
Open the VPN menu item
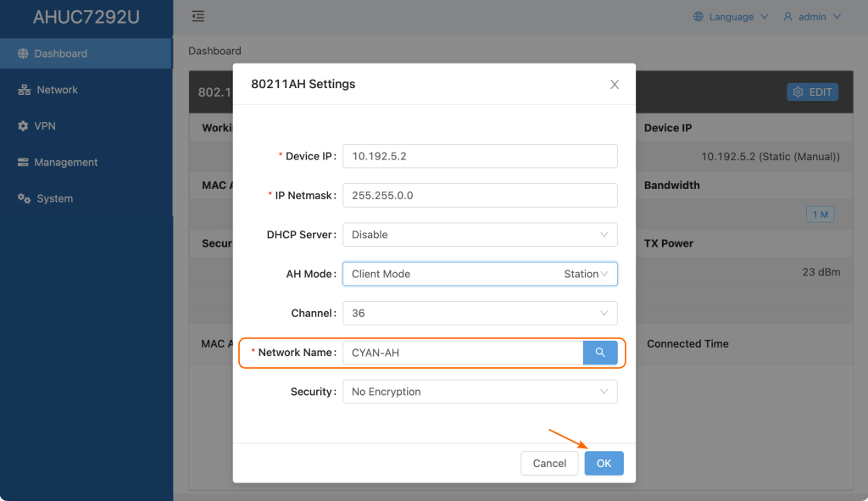[86, 126]
